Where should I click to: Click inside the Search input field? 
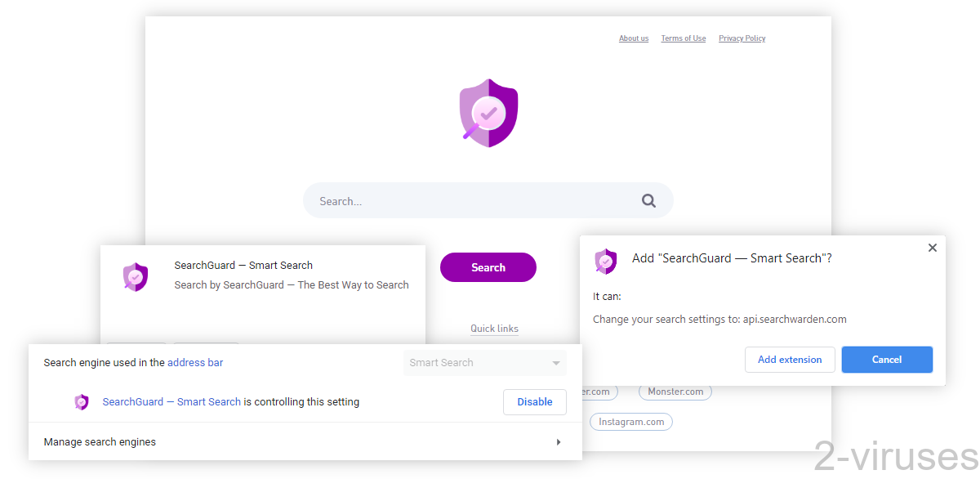coord(449,200)
